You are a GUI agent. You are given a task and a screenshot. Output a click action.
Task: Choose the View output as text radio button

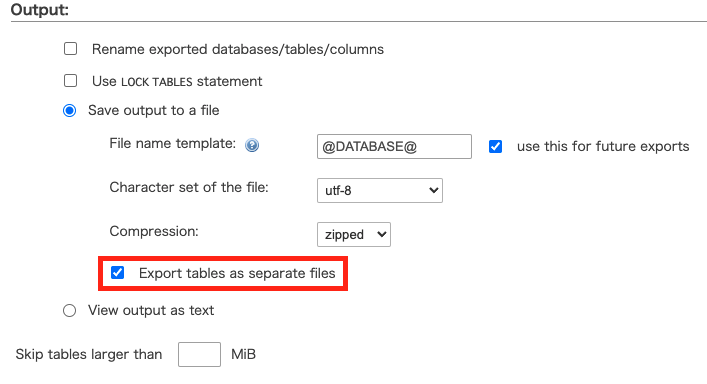tap(69, 311)
